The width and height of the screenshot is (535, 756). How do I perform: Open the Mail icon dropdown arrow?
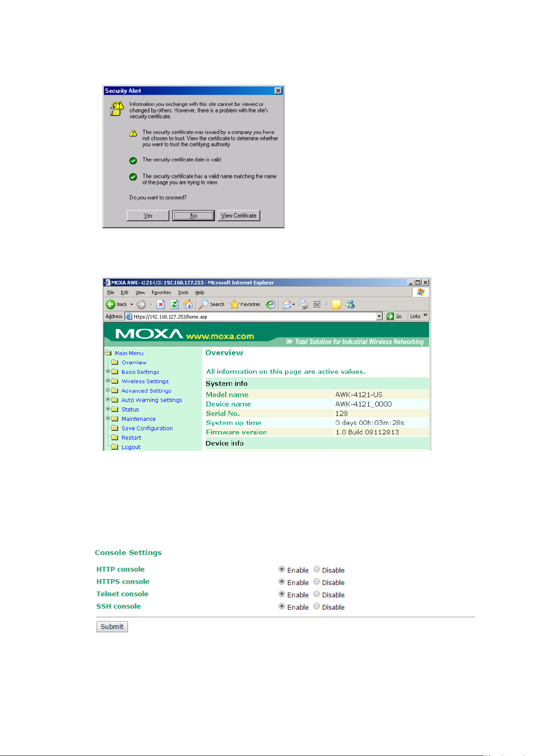click(294, 305)
